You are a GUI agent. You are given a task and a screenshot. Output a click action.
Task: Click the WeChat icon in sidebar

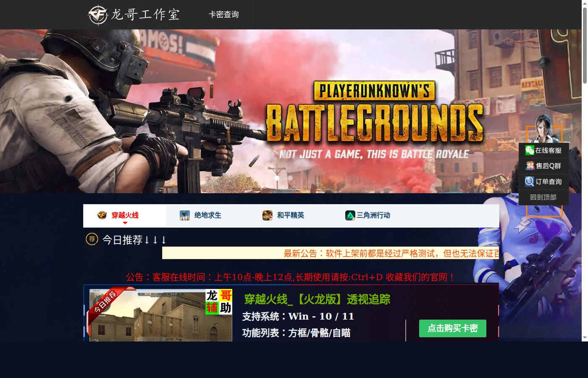530,150
